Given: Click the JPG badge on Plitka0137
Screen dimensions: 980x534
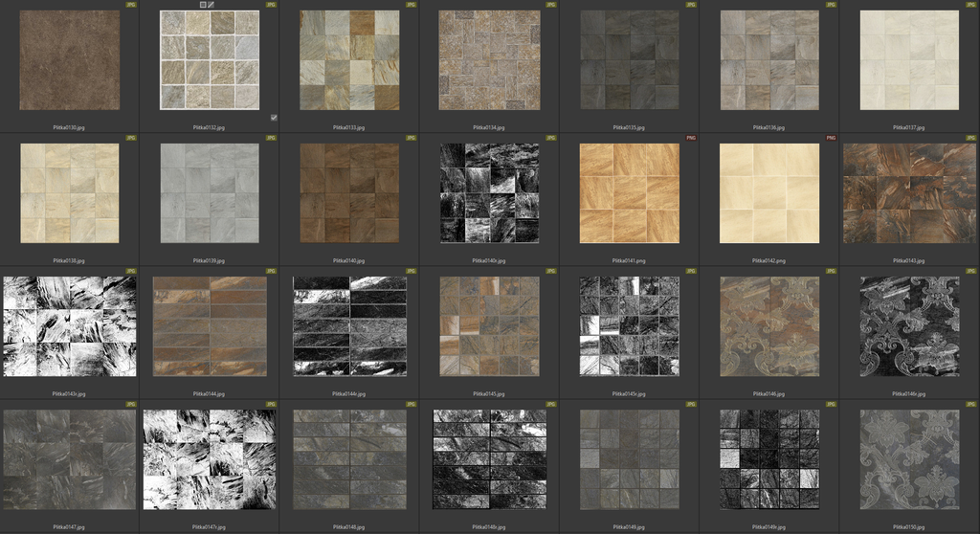Looking at the screenshot, I should (x=970, y=5).
